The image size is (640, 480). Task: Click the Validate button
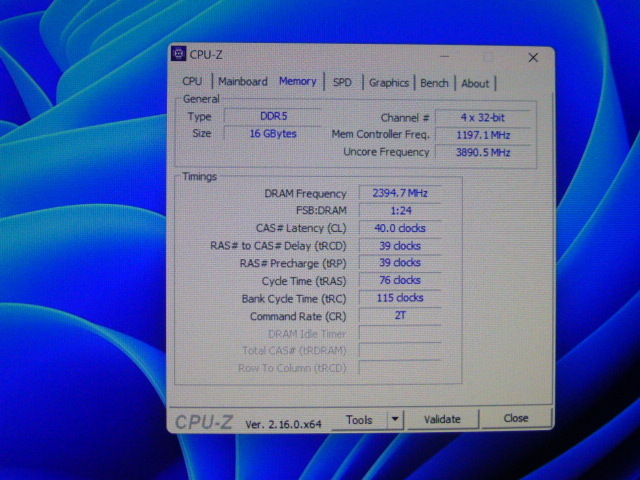[442, 419]
